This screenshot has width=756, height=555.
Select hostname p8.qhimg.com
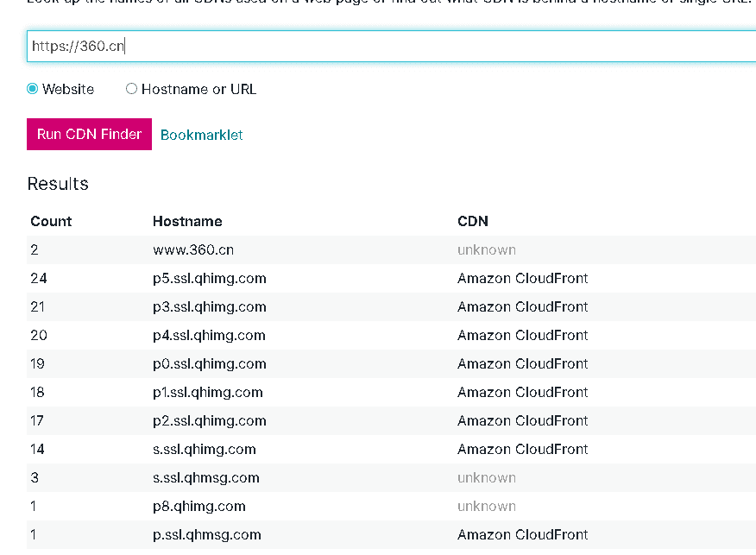pyautogui.click(x=199, y=506)
